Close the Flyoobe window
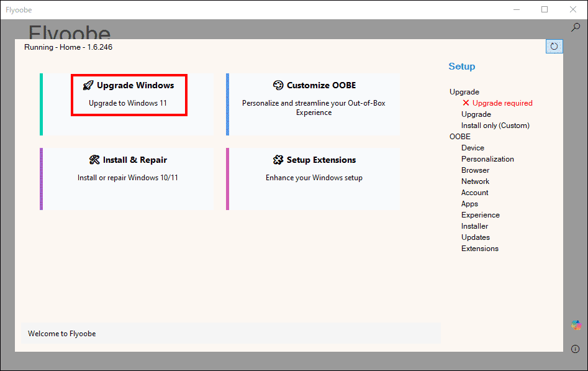 [573, 10]
